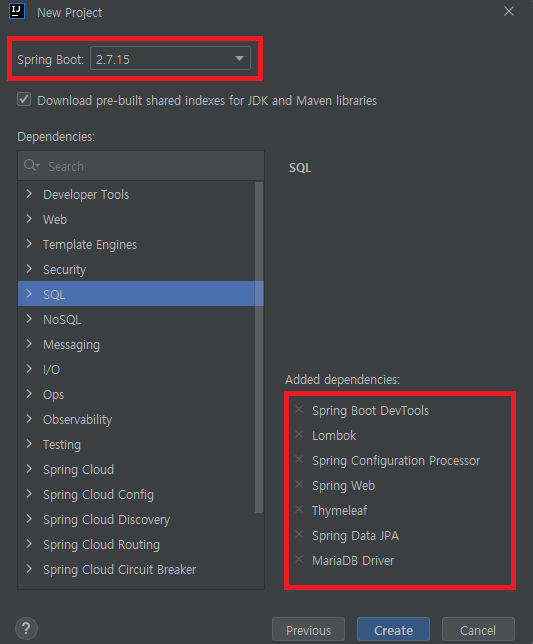Select the Observability category row
533x644 pixels.
(x=136, y=419)
